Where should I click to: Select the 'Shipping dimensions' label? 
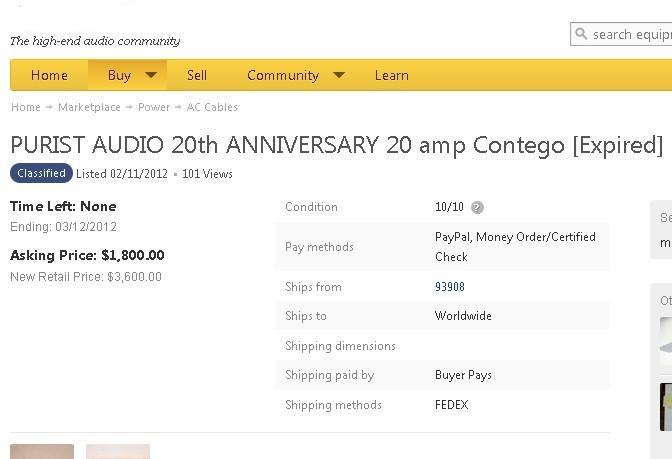tap(340, 346)
